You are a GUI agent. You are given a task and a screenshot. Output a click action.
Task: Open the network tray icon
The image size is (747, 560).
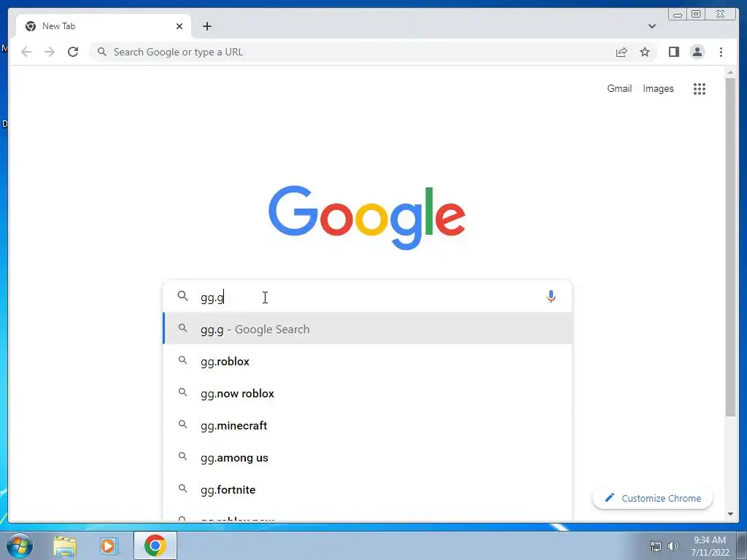[656, 546]
